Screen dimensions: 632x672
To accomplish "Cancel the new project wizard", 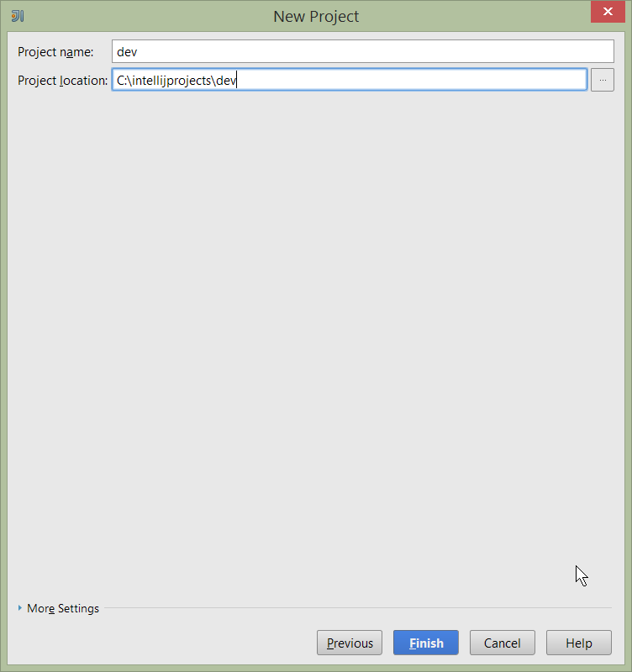I will [x=502, y=643].
